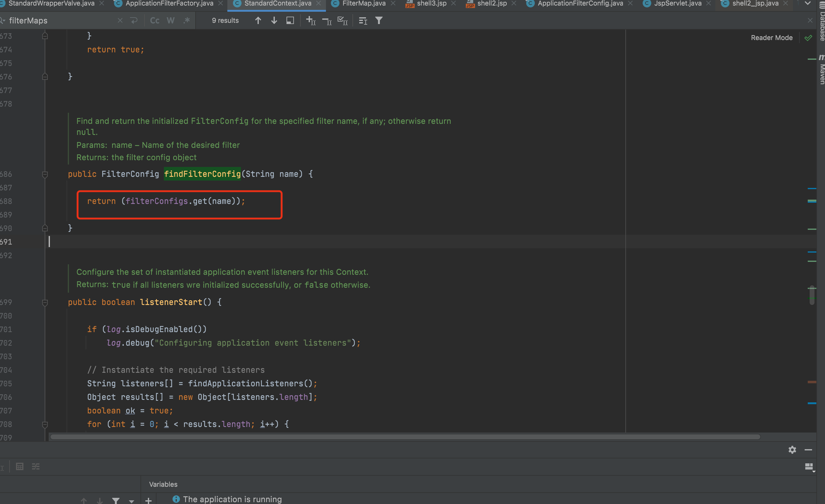This screenshot has width=825, height=504.
Task: Fold end marker at line 690
Action: (x=45, y=228)
